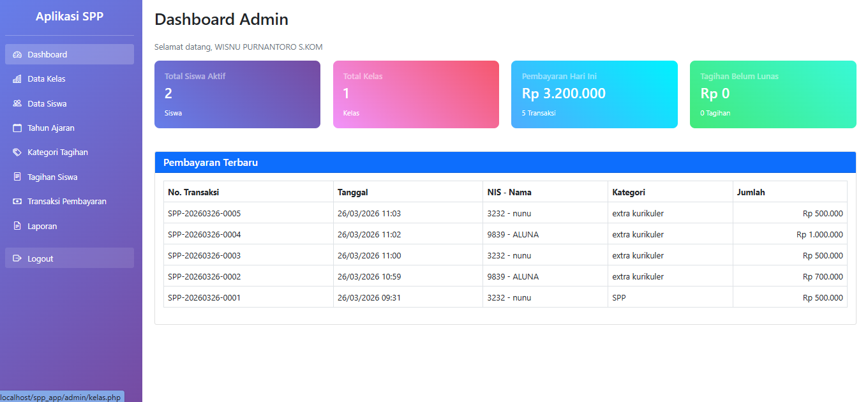868x402 pixels.
Task: Click the Dashboard speedometer icon
Action: tap(17, 55)
